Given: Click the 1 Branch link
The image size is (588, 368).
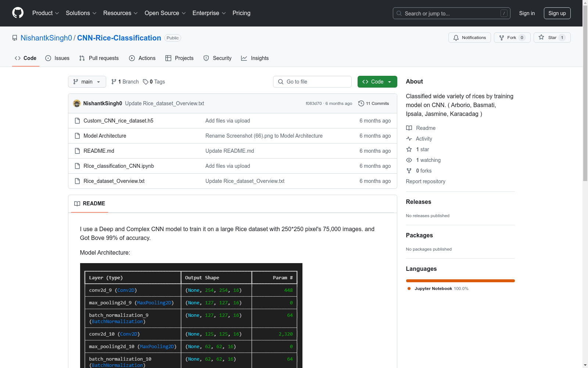Looking at the screenshot, I should [125, 82].
